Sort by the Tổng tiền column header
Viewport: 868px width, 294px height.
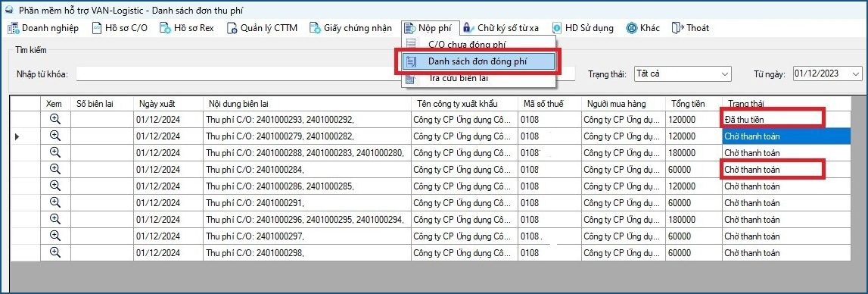click(694, 103)
